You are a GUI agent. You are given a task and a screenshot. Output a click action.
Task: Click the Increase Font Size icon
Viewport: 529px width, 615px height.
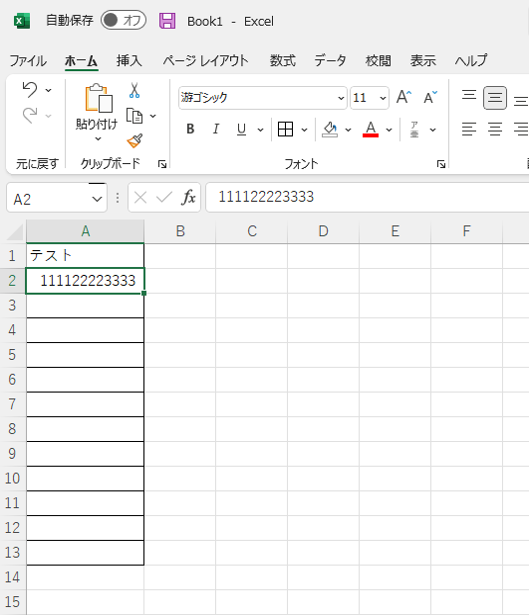click(404, 97)
